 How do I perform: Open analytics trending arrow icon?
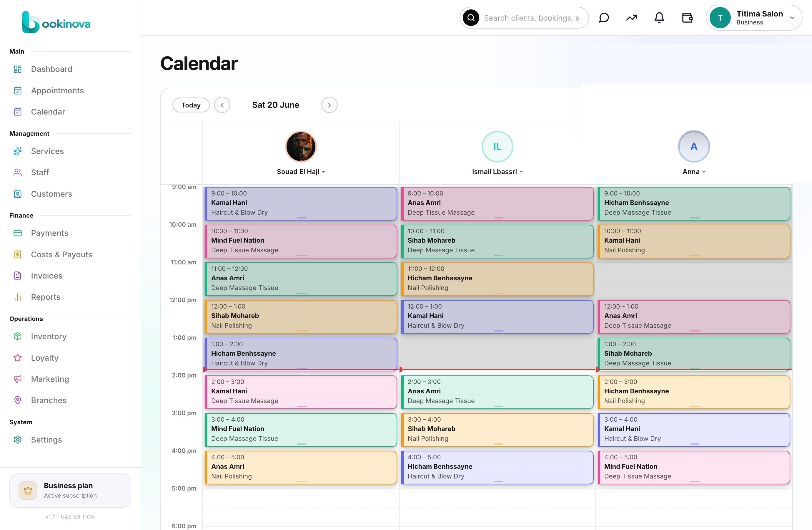coord(632,18)
